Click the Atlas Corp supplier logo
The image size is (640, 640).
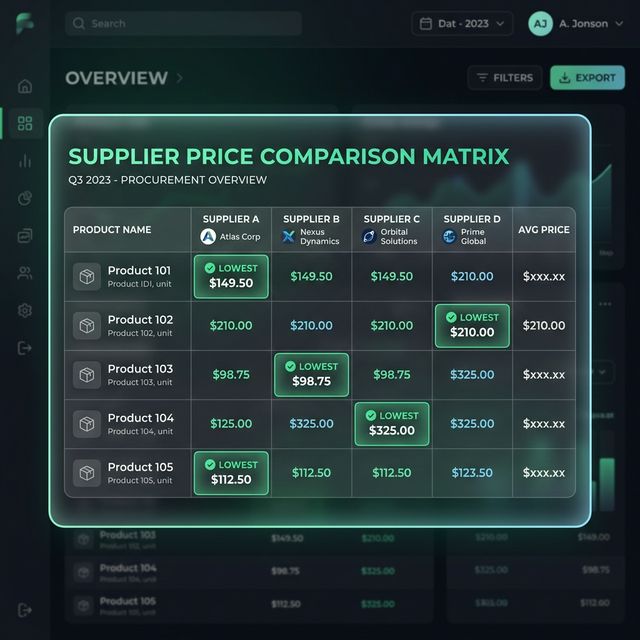(208, 237)
